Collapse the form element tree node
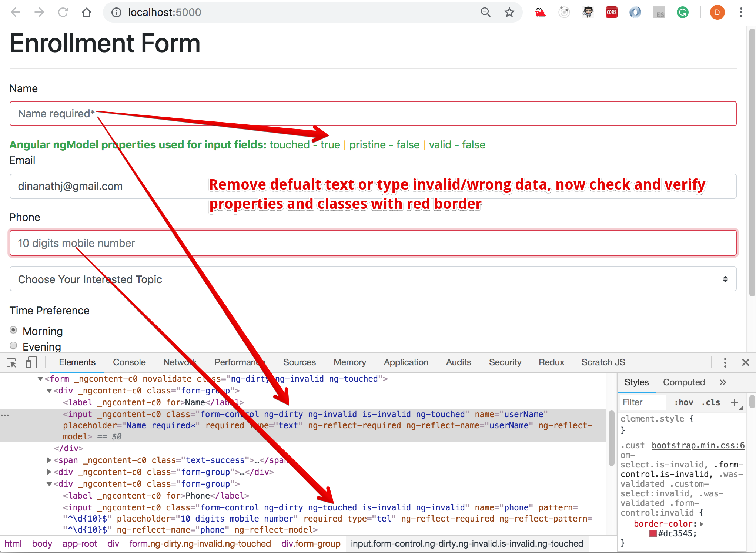756x553 pixels. click(40, 379)
